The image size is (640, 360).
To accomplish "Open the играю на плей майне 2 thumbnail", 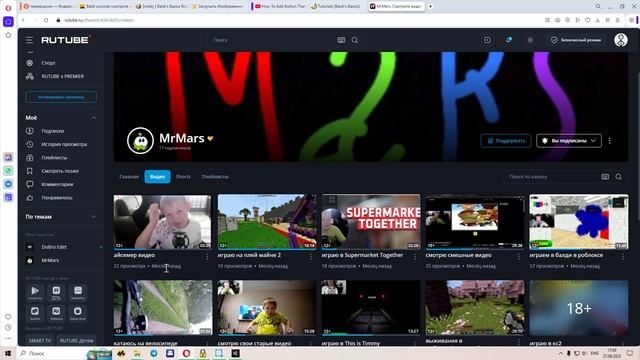I will pyautogui.click(x=267, y=222).
